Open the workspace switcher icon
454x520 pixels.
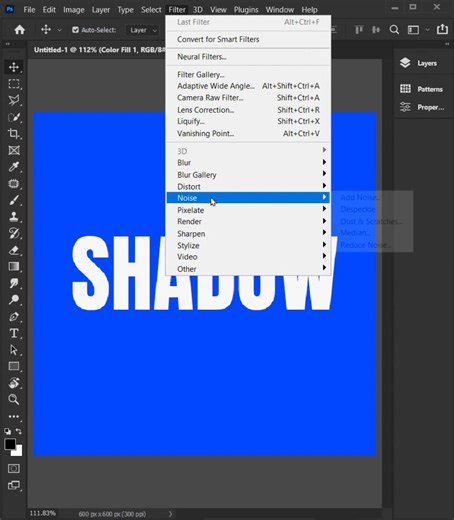click(413, 30)
